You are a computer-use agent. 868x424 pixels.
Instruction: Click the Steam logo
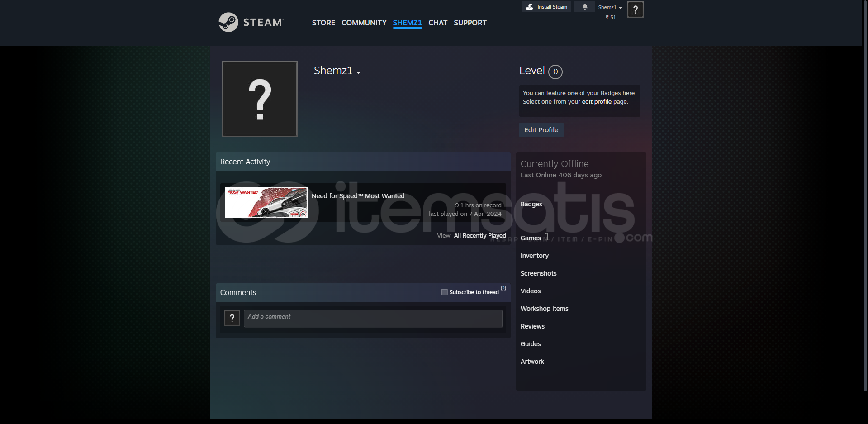[x=251, y=22]
